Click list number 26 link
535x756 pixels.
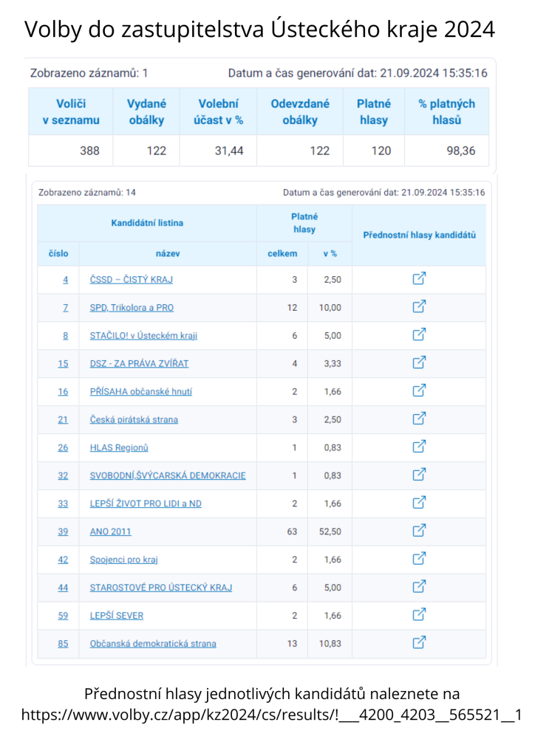(x=64, y=447)
